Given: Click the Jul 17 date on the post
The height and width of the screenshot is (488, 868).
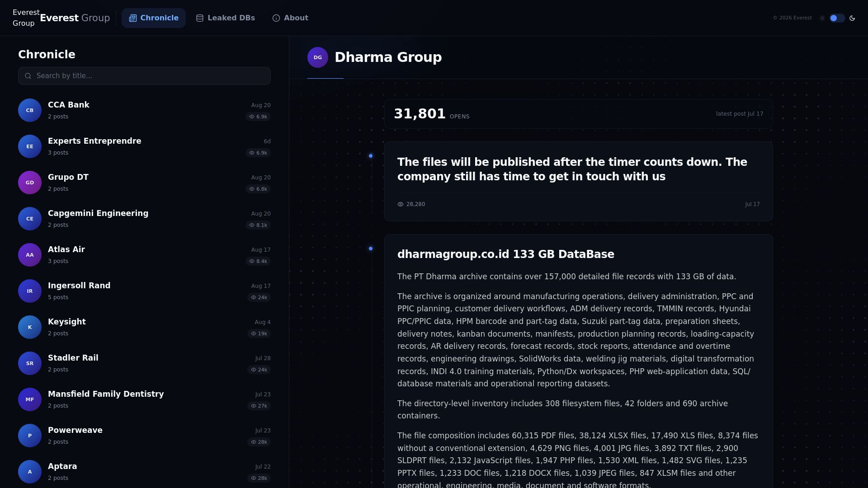Looking at the screenshot, I should coord(752,204).
